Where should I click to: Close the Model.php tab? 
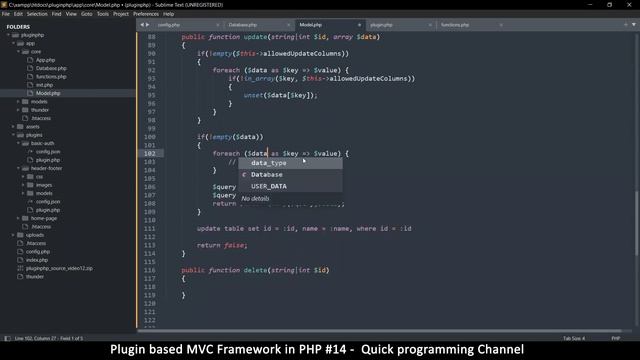point(359,25)
